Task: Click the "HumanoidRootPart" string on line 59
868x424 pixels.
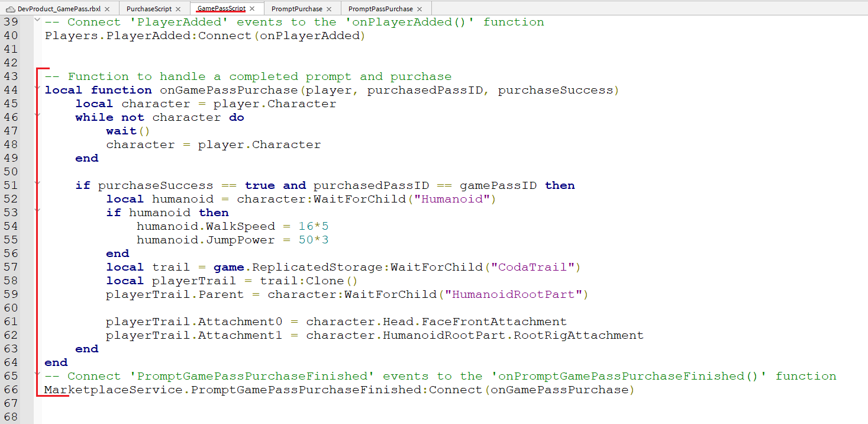Action: [513, 294]
